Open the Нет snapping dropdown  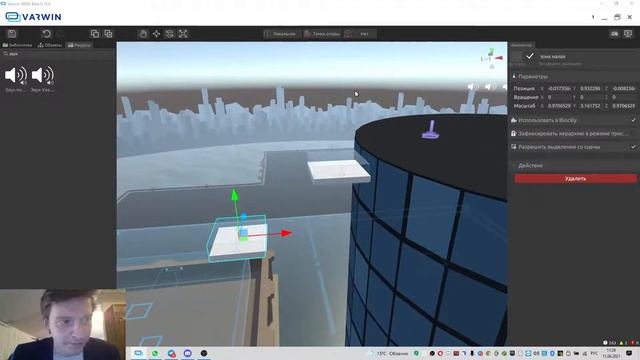pyautogui.click(x=360, y=34)
